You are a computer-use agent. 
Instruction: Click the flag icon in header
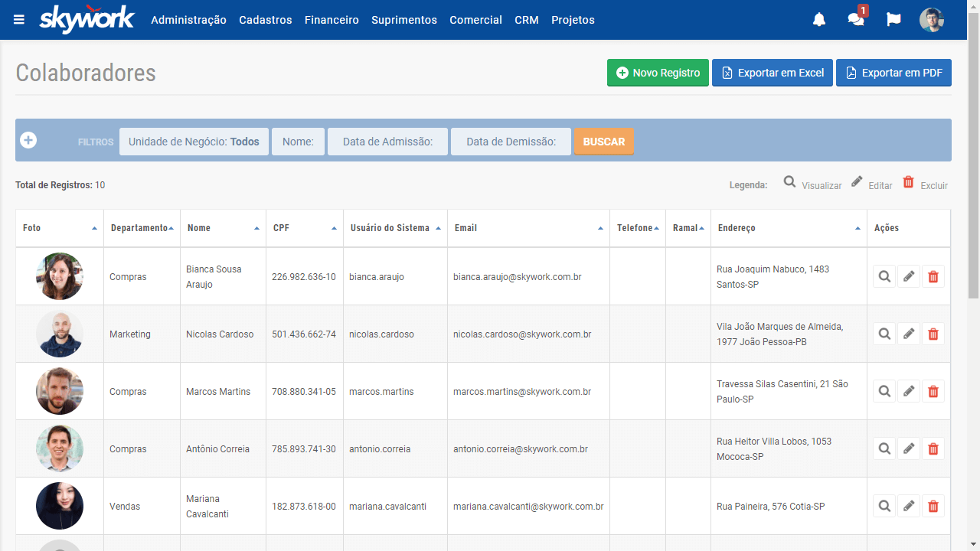coord(893,20)
